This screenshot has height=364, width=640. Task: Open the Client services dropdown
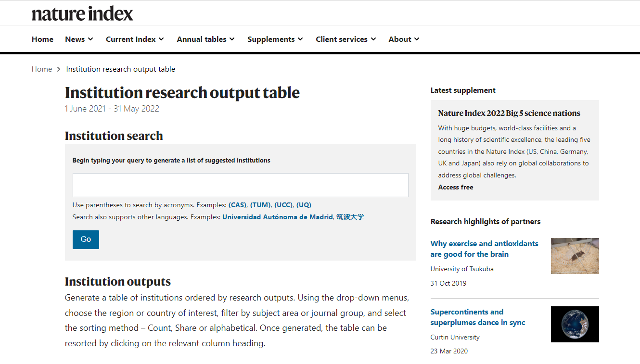(346, 39)
